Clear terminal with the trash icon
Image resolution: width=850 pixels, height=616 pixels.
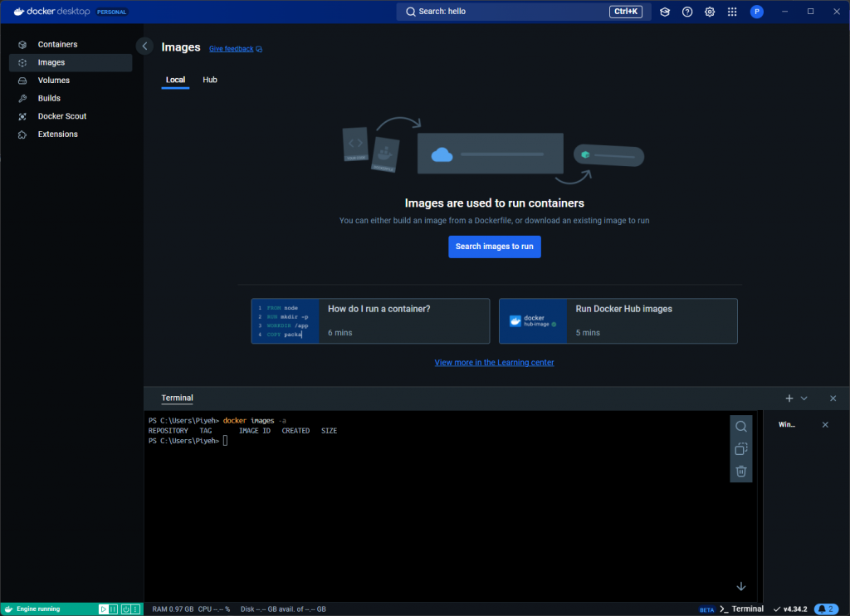[741, 472]
